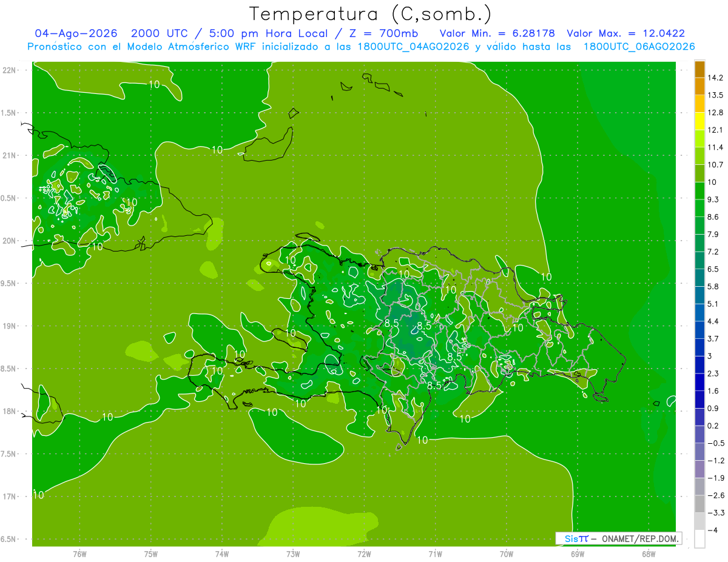Select the date text '04-Ago-2026'

click(x=76, y=33)
